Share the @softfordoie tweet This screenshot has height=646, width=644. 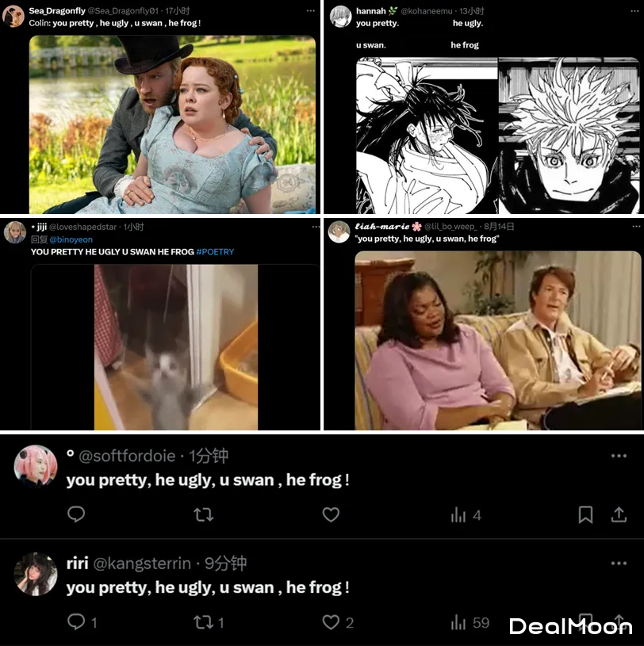pyautogui.click(x=619, y=514)
